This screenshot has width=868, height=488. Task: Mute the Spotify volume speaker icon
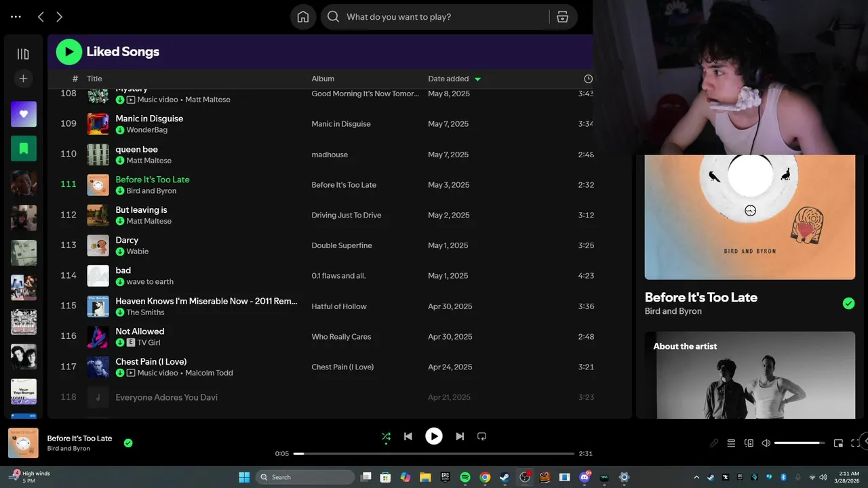(766, 443)
